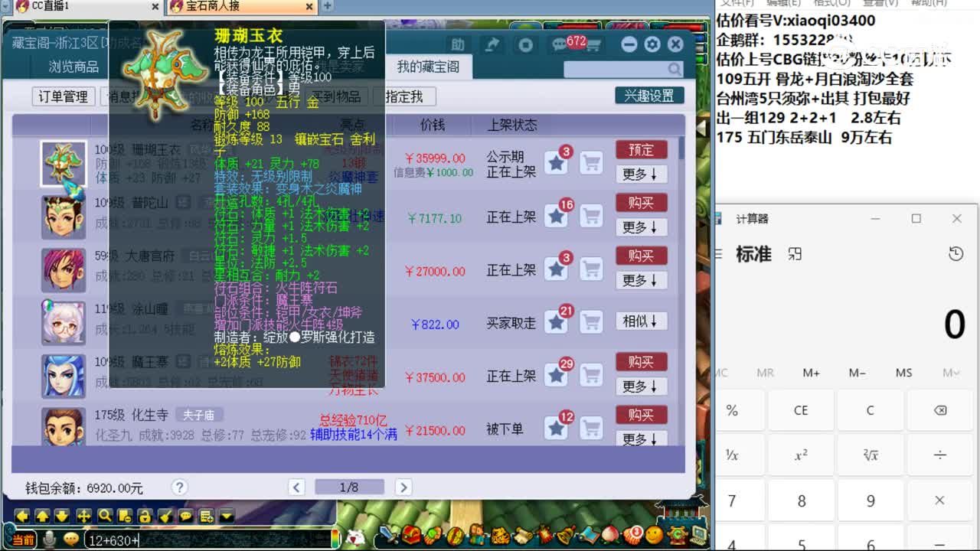Toggle favorite star on 普陀山 row

click(x=557, y=217)
